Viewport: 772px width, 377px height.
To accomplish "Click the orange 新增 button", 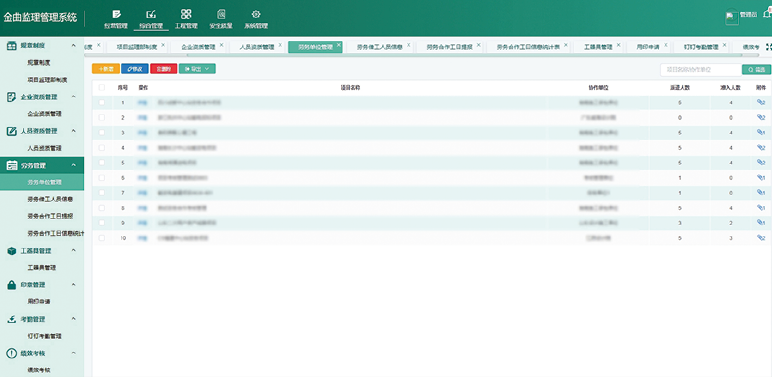I will [x=106, y=69].
